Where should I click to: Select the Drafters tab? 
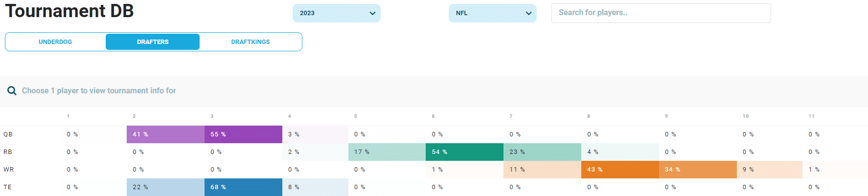(x=153, y=42)
